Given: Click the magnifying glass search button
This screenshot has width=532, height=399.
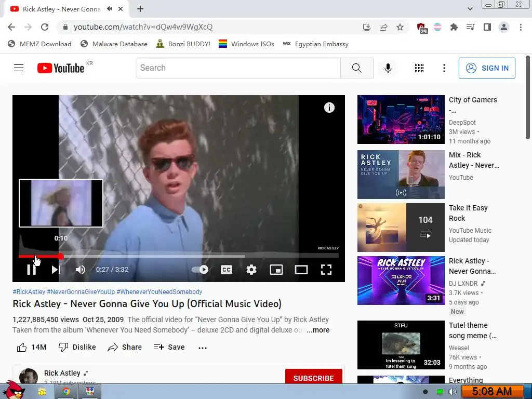Looking at the screenshot, I should pos(356,68).
